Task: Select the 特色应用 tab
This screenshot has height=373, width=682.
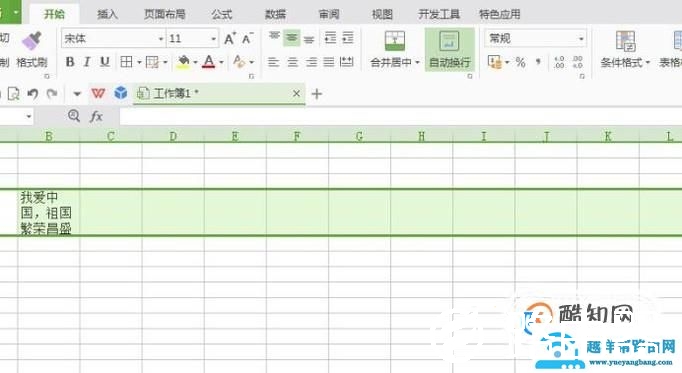Action: tap(499, 14)
